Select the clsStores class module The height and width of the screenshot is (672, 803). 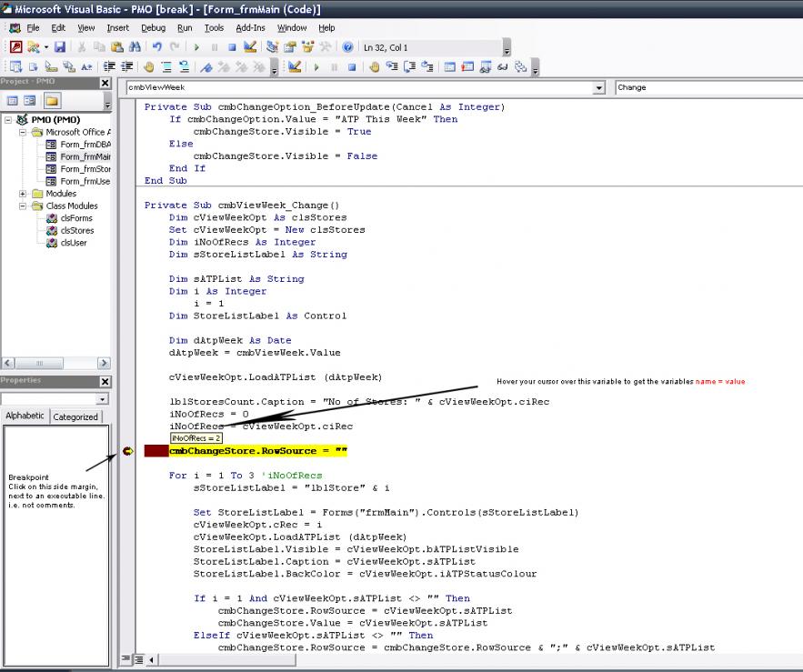click(x=75, y=231)
